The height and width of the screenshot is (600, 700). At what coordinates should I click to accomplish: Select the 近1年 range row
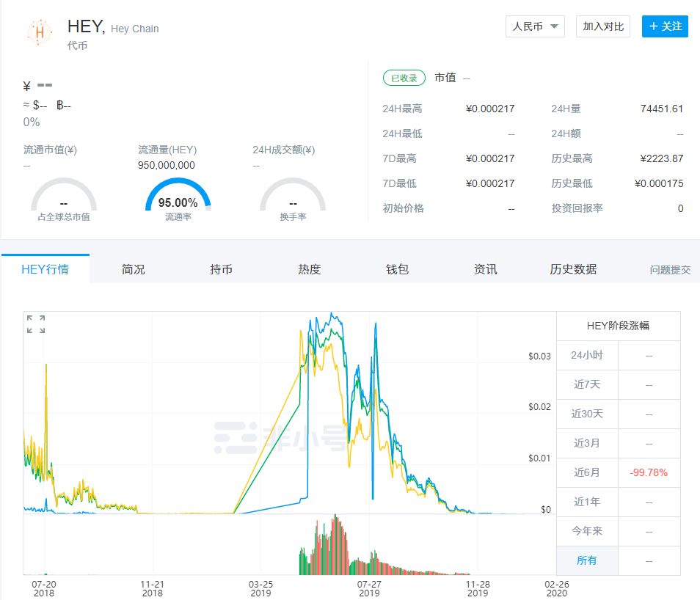619,502
